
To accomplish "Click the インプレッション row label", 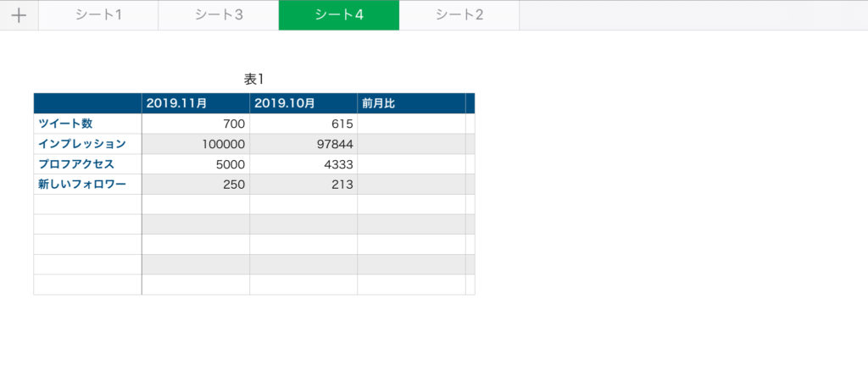I will pyautogui.click(x=87, y=144).
